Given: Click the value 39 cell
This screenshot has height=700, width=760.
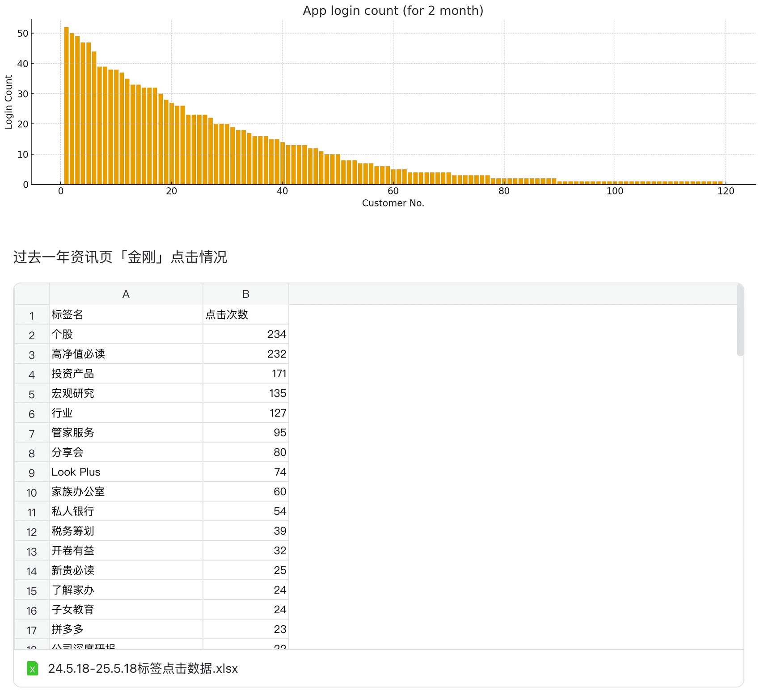Looking at the screenshot, I should click(246, 531).
